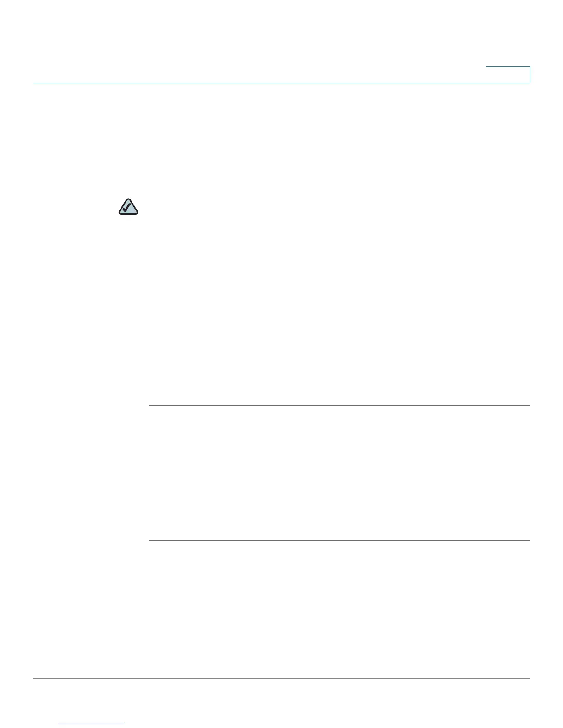Click the black rule beside the note icon
The height and width of the screenshot is (728, 563).
339,213
